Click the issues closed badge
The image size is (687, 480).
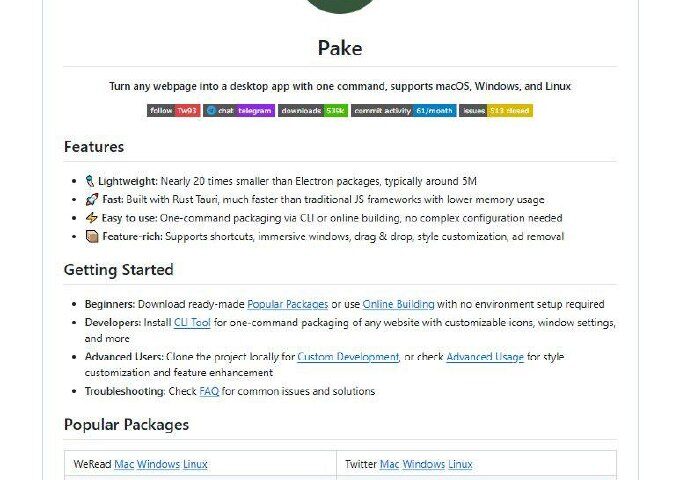[x=496, y=110]
